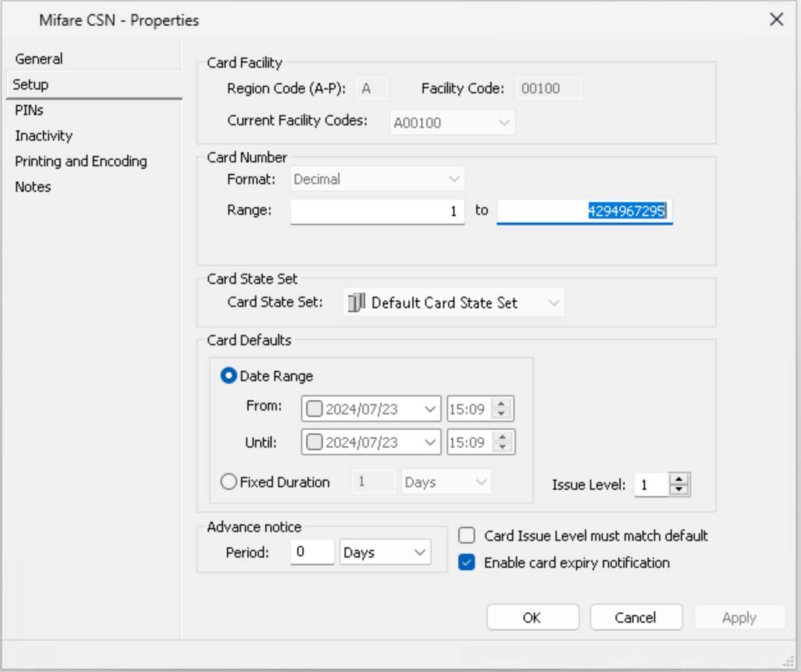The image size is (801, 672).
Task: Select the Fixed Duration radio button
Action: click(228, 481)
